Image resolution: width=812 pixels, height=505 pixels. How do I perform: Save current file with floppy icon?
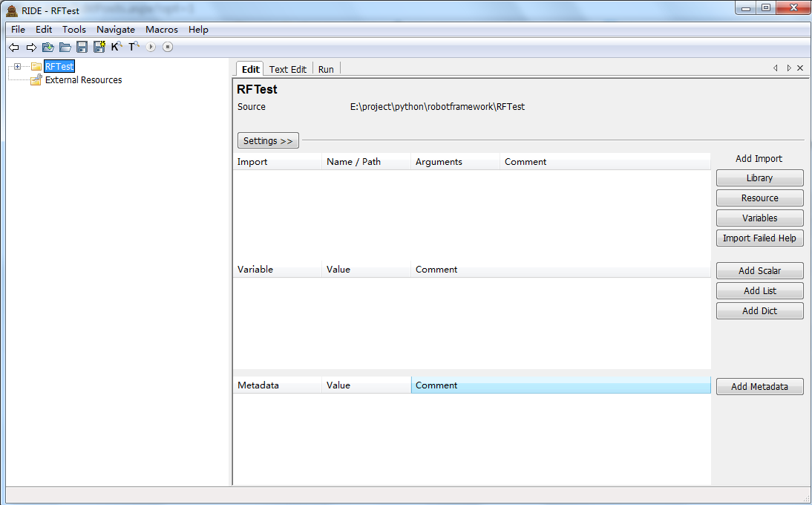(x=82, y=47)
